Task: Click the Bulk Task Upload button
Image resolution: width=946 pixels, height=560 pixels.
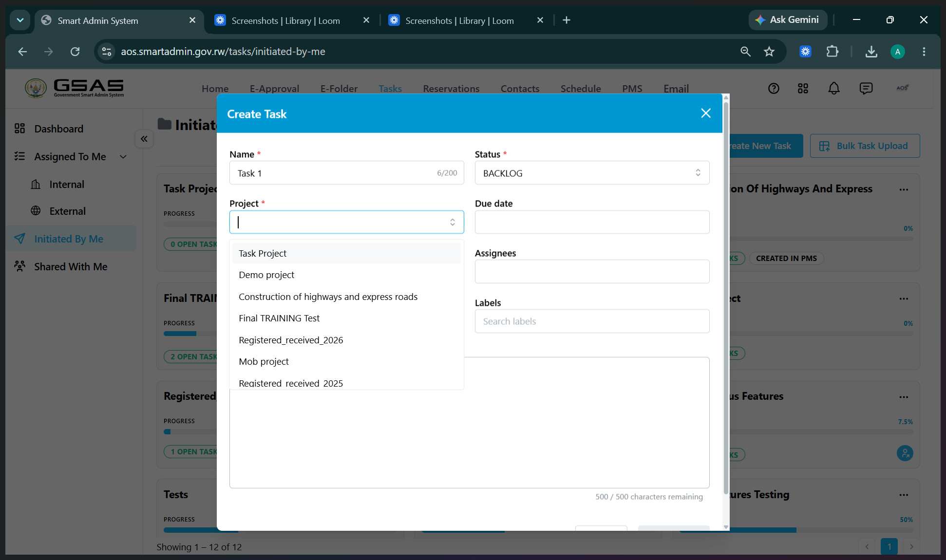Action: [865, 146]
